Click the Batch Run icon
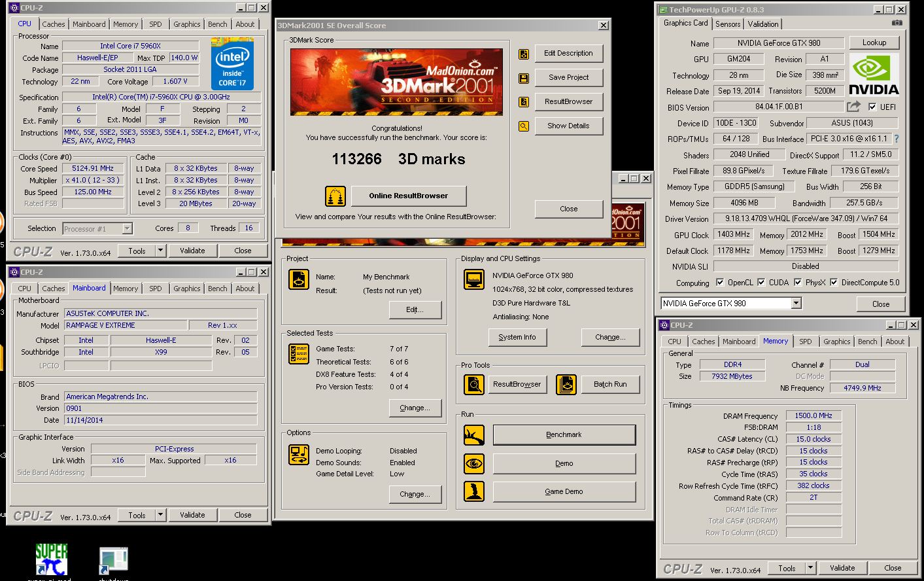The width and height of the screenshot is (924, 581). pyautogui.click(x=566, y=385)
